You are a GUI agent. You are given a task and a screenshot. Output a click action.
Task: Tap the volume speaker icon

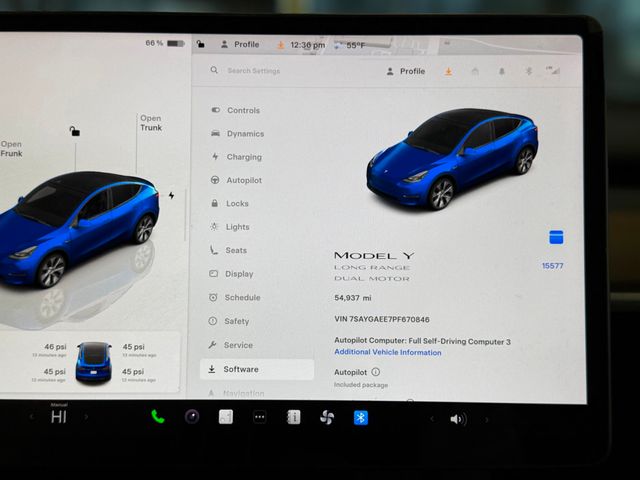coord(458,419)
